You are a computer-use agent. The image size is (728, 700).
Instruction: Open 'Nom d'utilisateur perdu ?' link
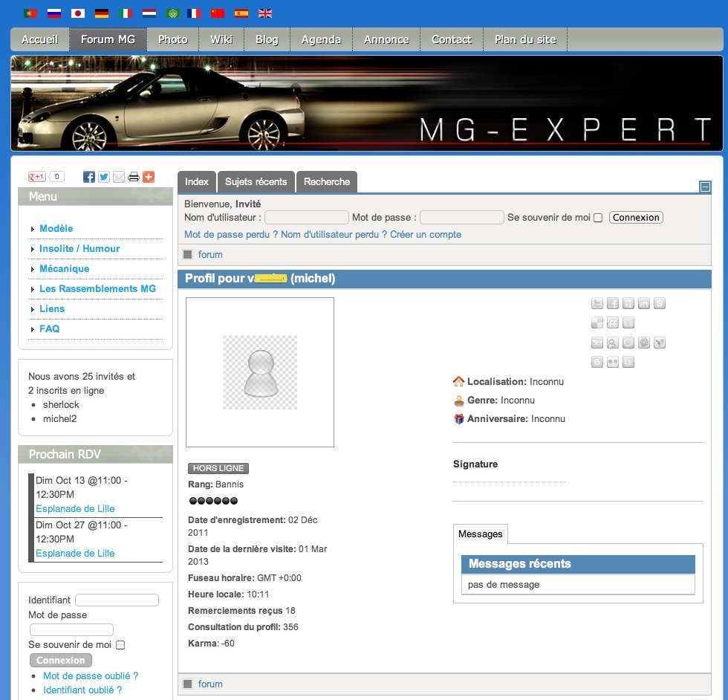[x=334, y=235]
